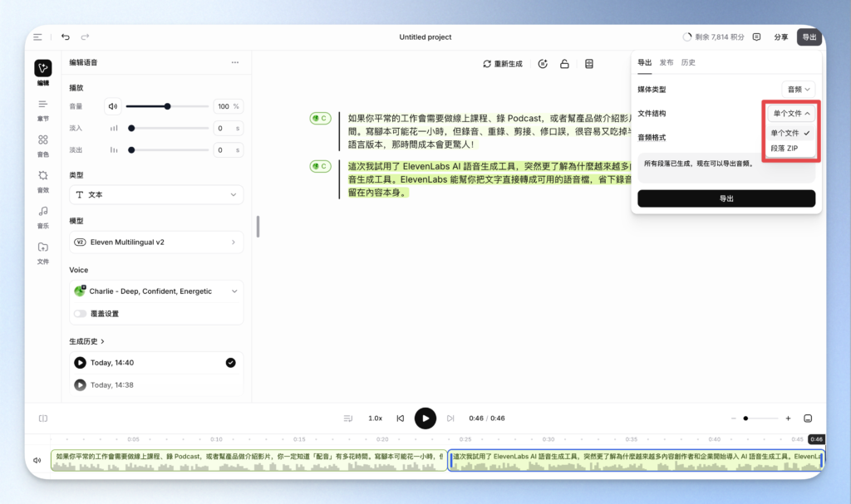Choose the paragraph ZIP option
Screen dimensions: 851x504
pos(790,148)
